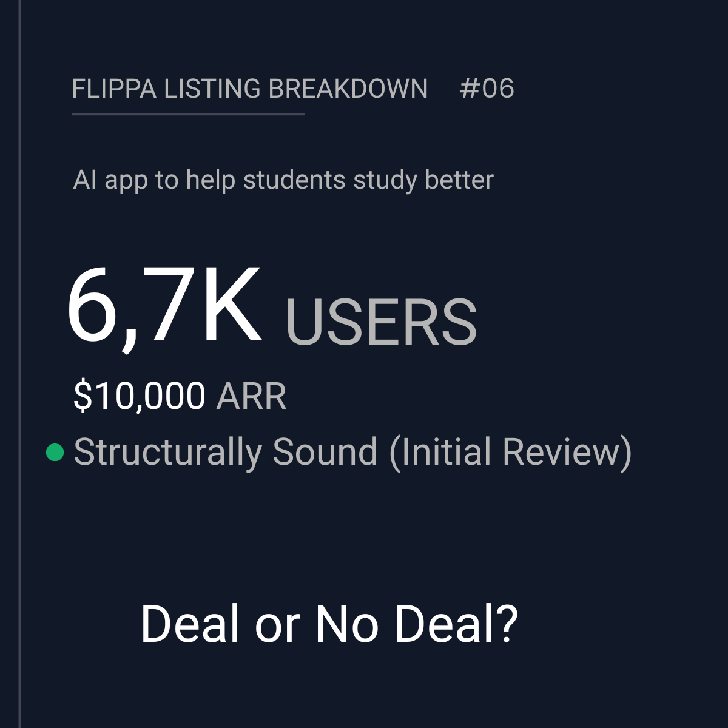
Task: Click the "FLIPPA LISTING BREAKDOWN" heading
Action: point(249,89)
